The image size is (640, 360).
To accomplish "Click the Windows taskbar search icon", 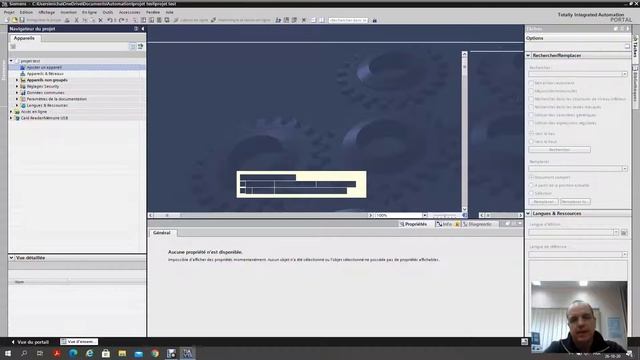I will tap(24, 353).
